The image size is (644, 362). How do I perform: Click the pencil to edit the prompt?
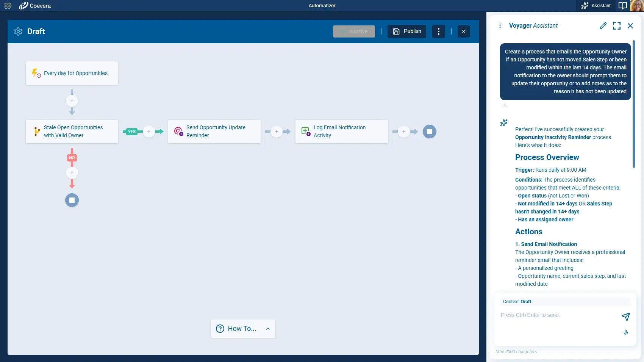[603, 26]
